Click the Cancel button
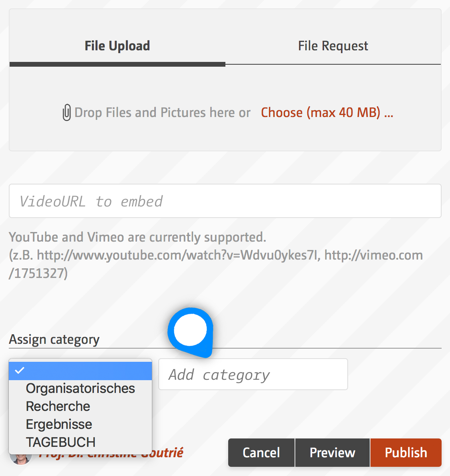 click(261, 452)
